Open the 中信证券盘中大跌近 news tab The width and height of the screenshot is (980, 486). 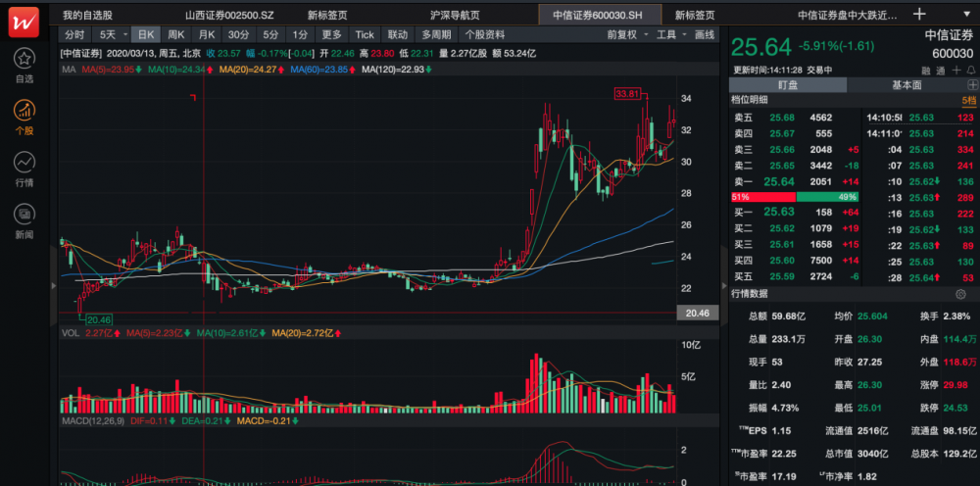coord(848,15)
